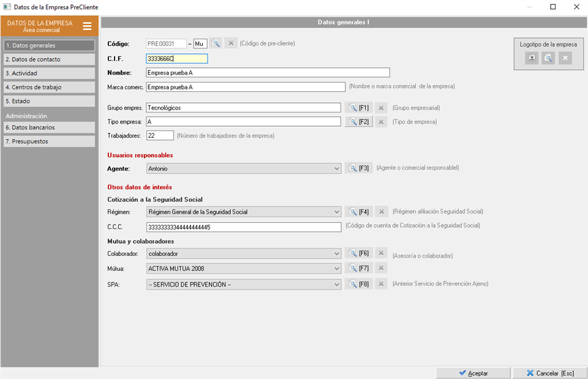Screen dimensions: 588x379
Task: Search for the company logo with the magnifier
Action: pyautogui.click(x=548, y=58)
